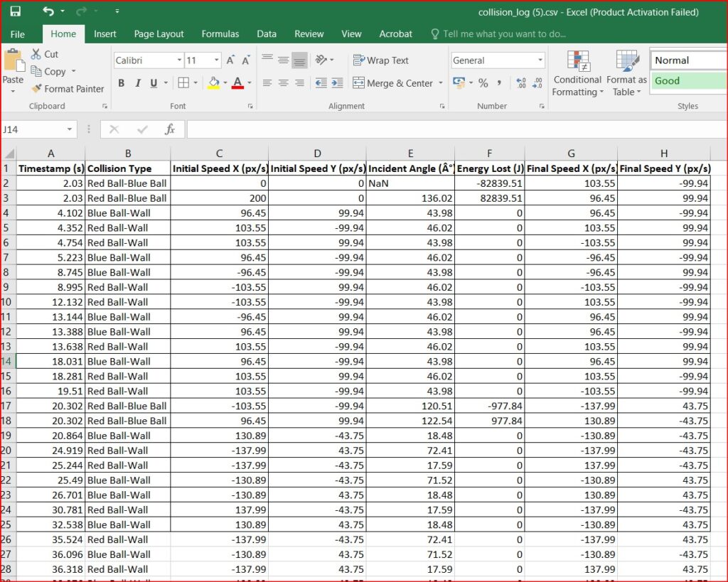728x582 pixels.
Task: Click the Save icon in the title bar
Action: click(x=15, y=11)
